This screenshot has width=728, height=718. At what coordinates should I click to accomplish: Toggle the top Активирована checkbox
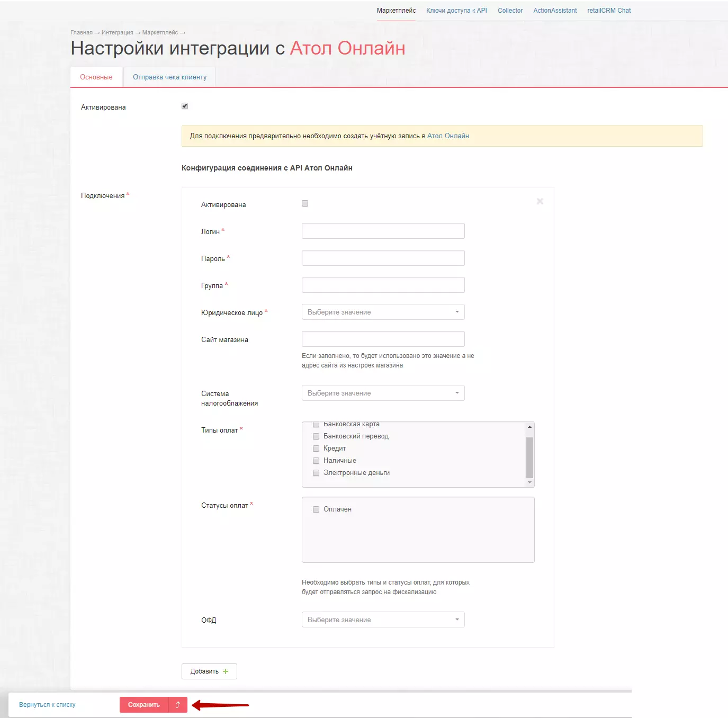[x=185, y=106]
